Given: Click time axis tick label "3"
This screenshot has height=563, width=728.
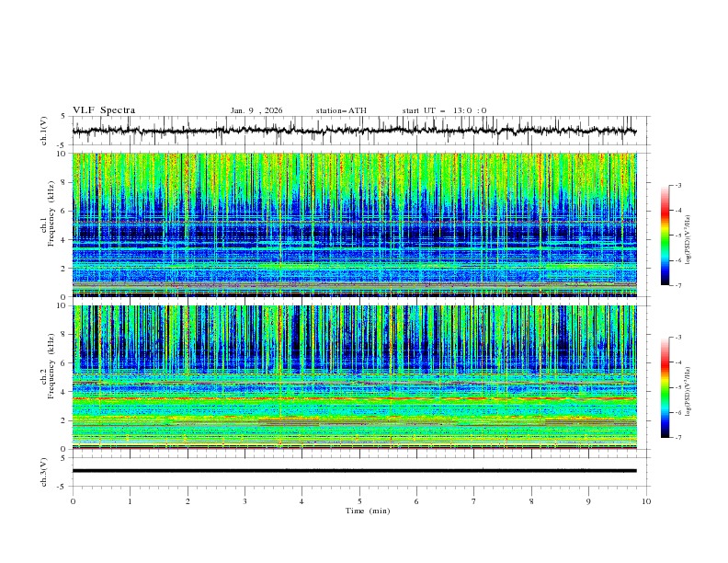Looking at the screenshot, I should (x=245, y=501).
